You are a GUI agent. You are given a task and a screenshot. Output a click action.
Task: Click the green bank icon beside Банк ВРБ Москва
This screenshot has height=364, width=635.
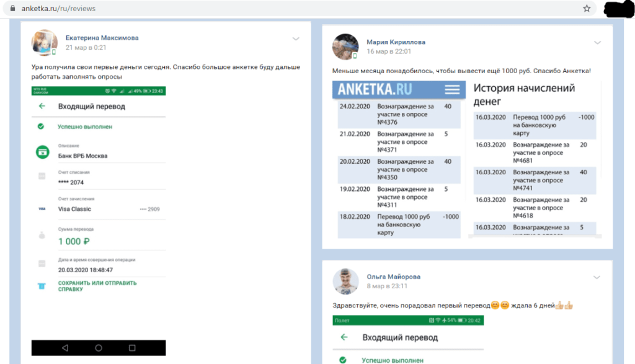point(43,152)
